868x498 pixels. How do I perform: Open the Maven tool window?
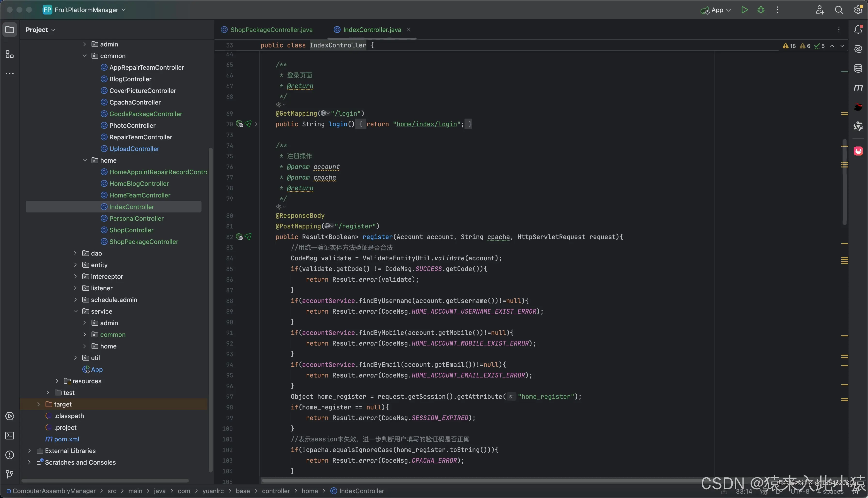(858, 88)
